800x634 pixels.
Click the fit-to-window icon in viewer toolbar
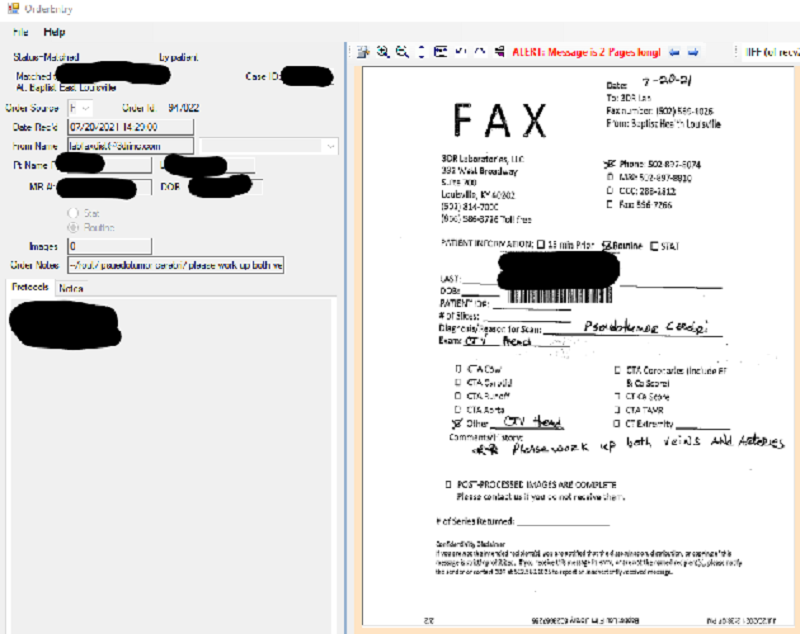[x=441, y=51]
